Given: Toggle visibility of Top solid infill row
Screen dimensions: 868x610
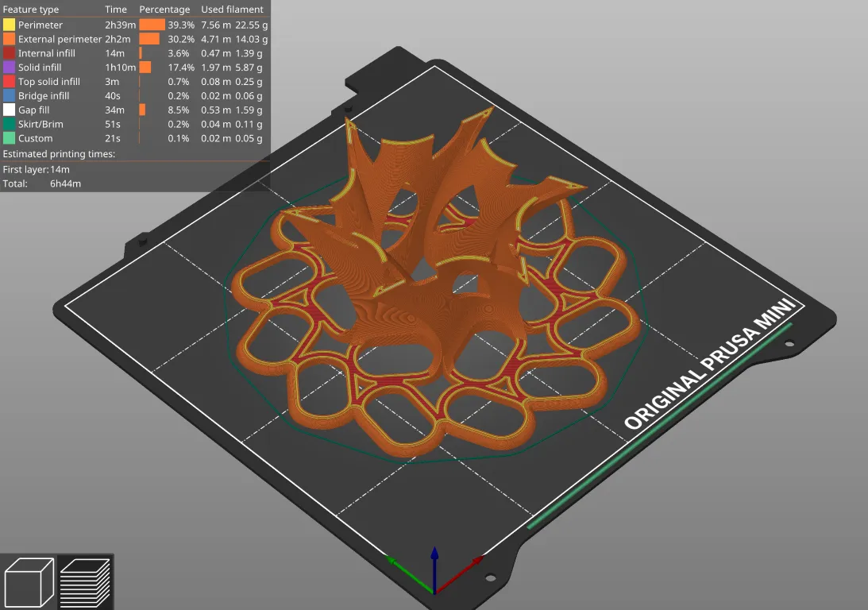Looking at the screenshot, I should click(x=135, y=81).
